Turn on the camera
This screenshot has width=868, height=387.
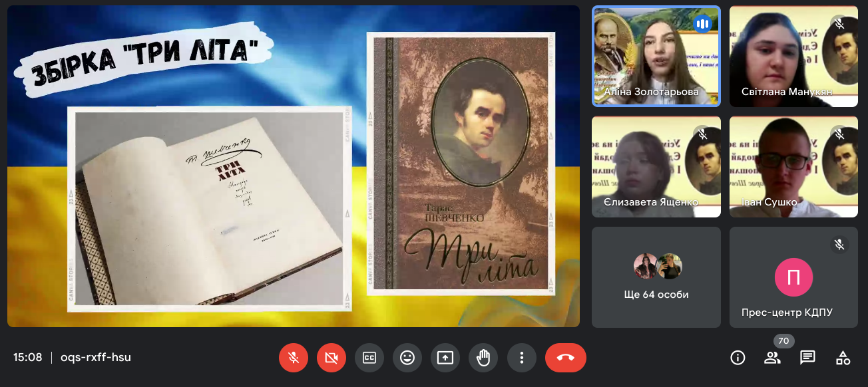pos(331,358)
